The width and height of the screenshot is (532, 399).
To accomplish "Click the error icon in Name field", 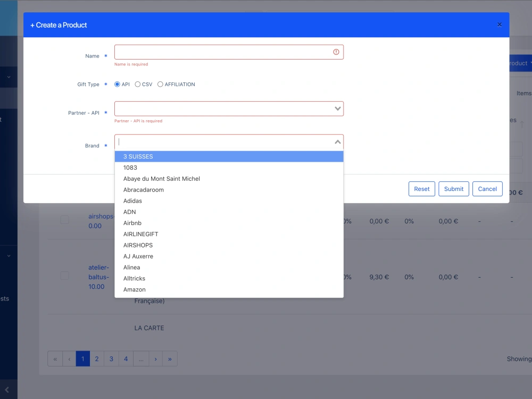I will 336,52.
